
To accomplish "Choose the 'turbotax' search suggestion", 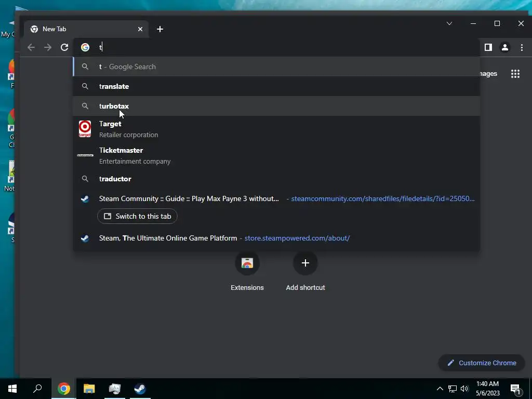I will 276,106.
